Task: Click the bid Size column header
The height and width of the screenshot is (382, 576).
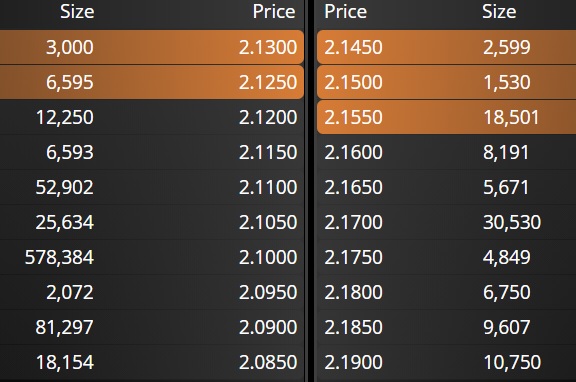Action: [77, 12]
